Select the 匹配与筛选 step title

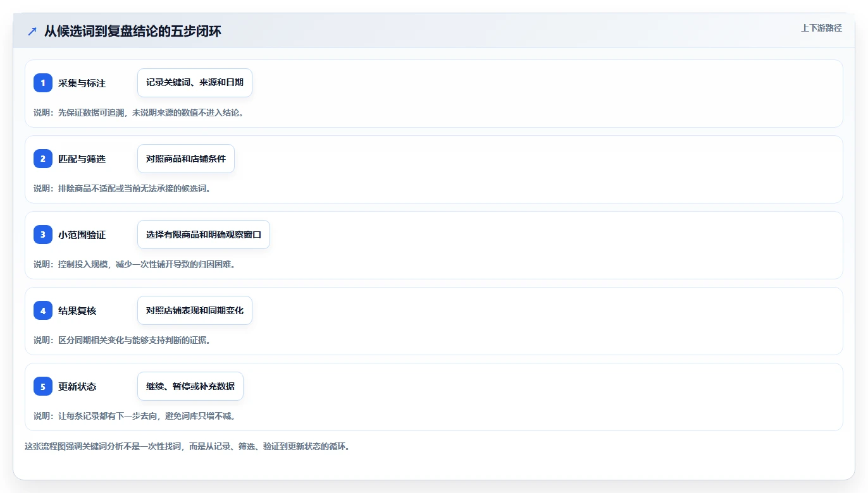82,159
